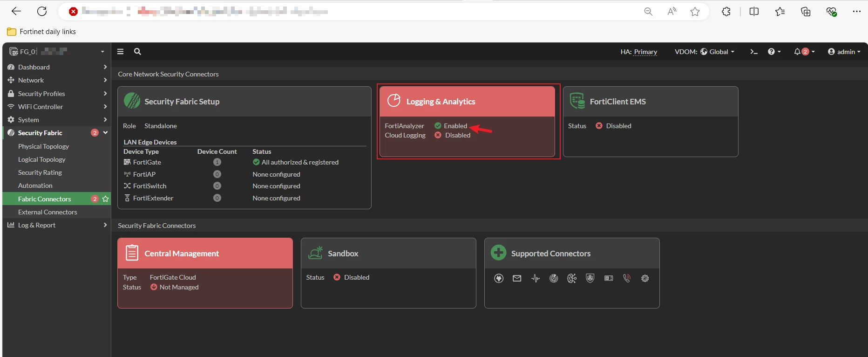
Task: Click the FortiAP device row
Action: 244,174
